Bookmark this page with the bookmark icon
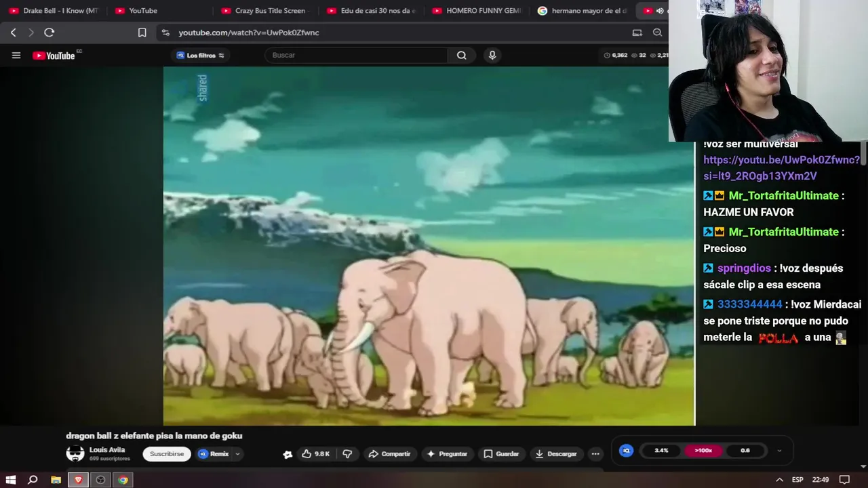Viewport: 868px width, 488px height. tap(142, 33)
